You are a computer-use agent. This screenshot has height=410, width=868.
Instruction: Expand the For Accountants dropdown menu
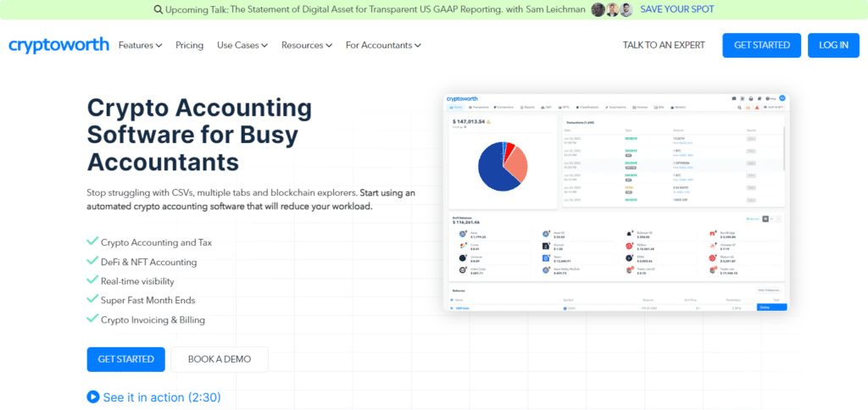(x=384, y=45)
